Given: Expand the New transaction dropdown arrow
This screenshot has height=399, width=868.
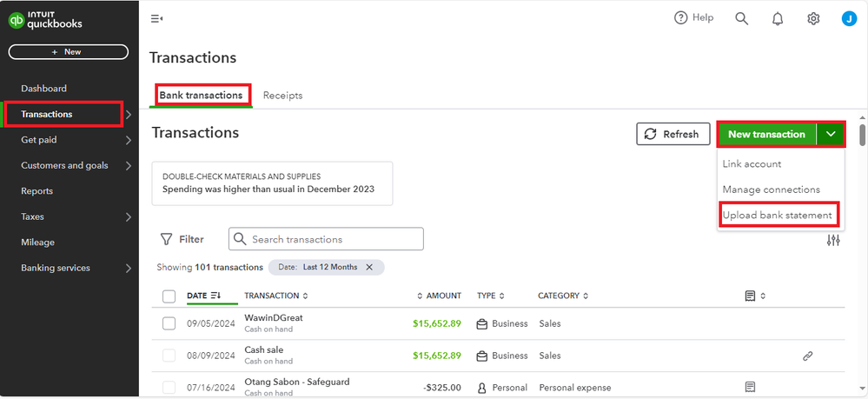Looking at the screenshot, I should [x=831, y=134].
